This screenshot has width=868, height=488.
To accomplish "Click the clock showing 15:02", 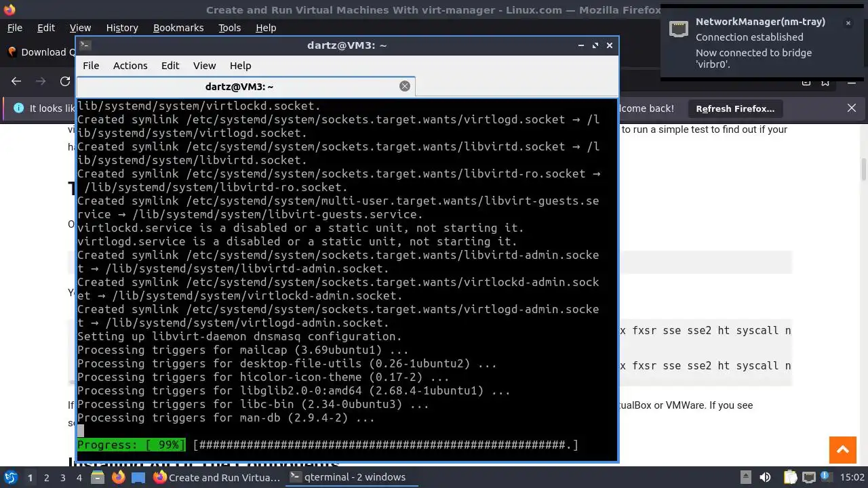I will 852,477.
